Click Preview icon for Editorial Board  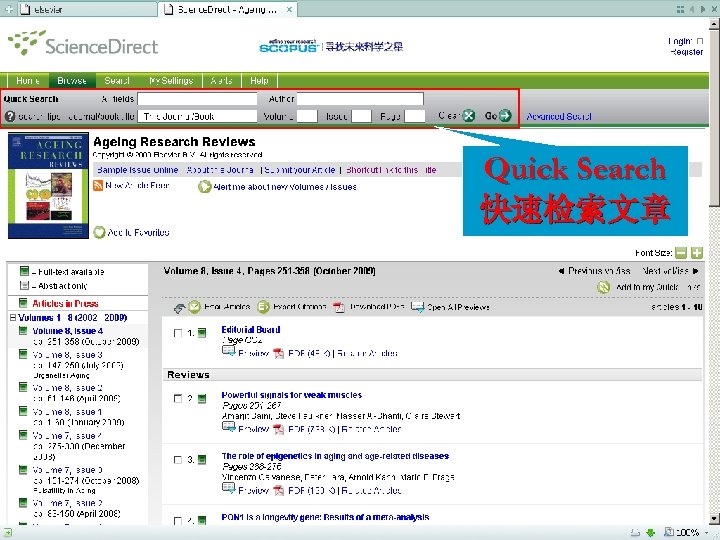point(228,352)
